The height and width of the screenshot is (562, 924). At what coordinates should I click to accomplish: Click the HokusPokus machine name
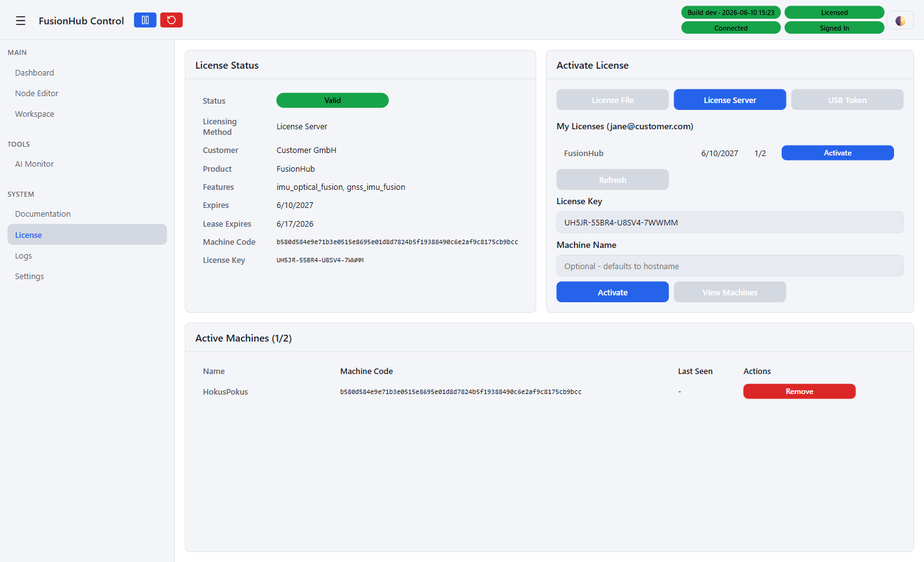[225, 392]
